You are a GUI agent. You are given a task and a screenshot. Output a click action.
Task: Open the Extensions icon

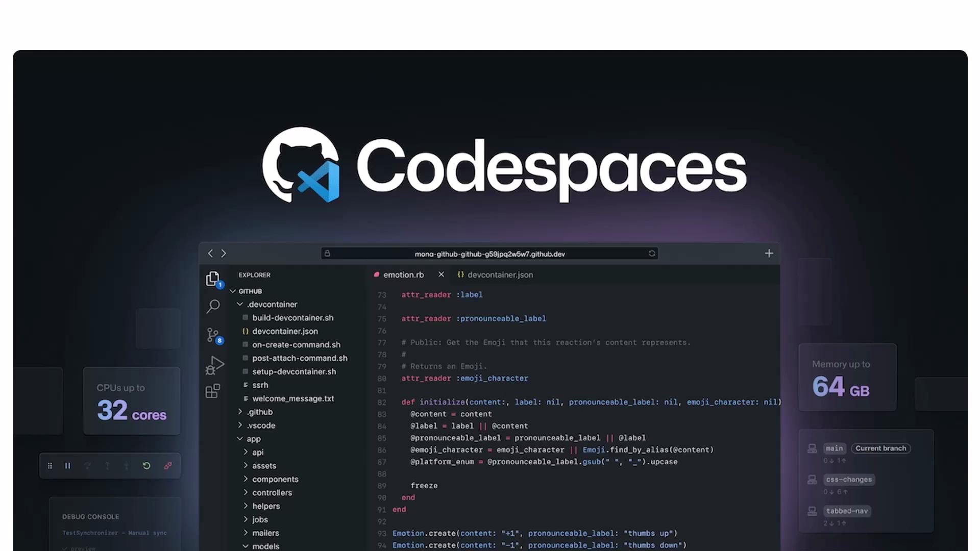pyautogui.click(x=213, y=391)
